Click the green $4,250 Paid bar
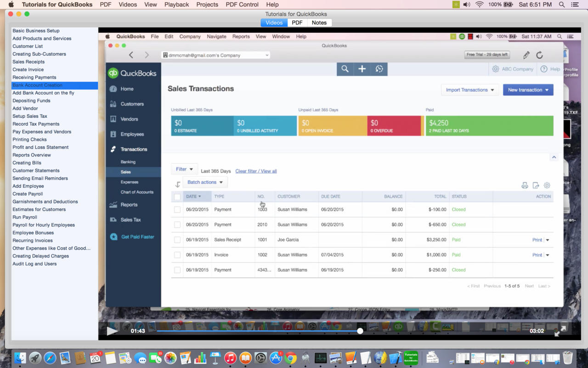The height and width of the screenshot is (368, 588). (489, 126)
